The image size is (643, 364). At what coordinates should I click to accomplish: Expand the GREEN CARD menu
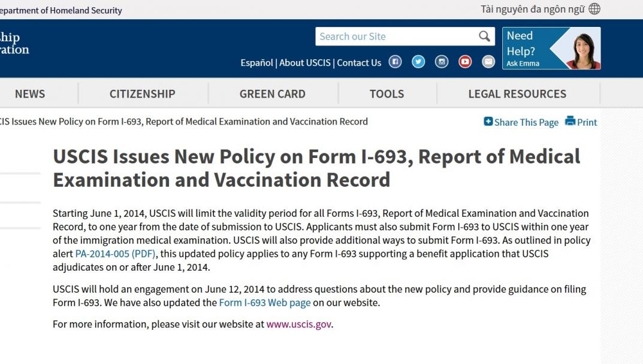[273, 94]
